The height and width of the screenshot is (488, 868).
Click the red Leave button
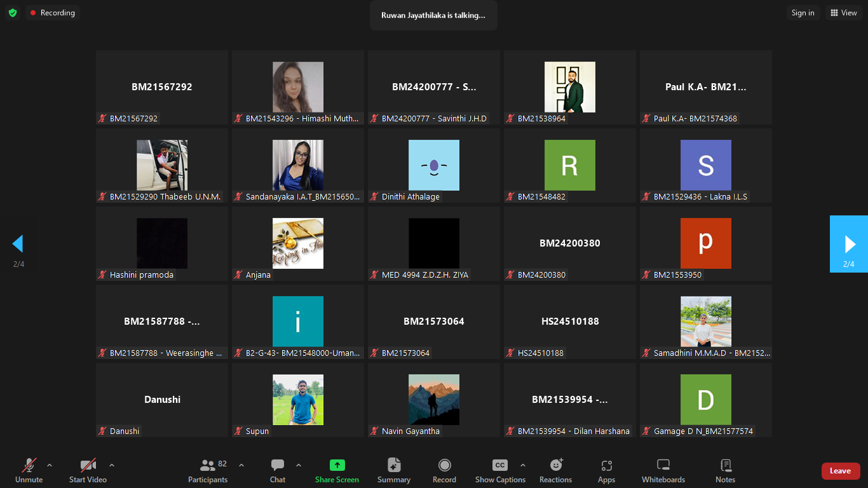840,471
